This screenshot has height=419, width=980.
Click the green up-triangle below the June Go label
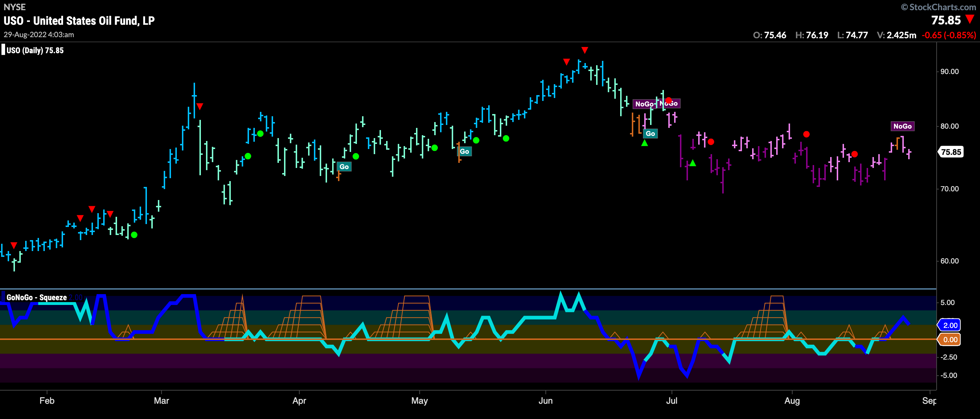coord(645,143)
